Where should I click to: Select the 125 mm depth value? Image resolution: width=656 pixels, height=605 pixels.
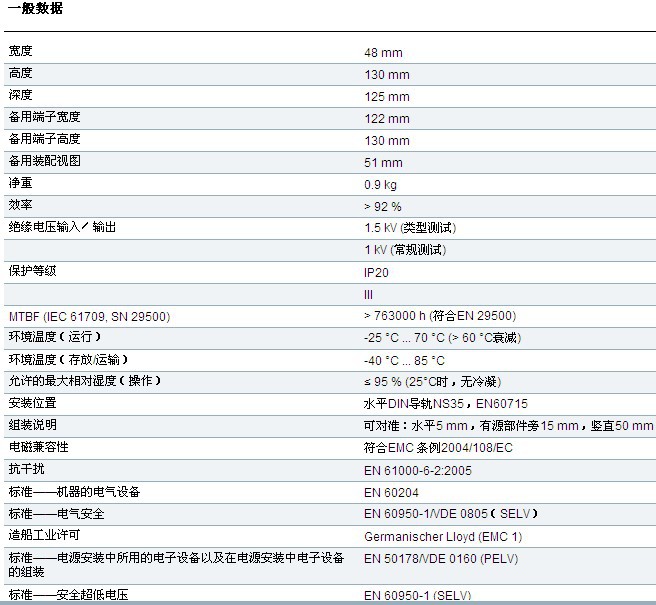(x=386, y=97)
